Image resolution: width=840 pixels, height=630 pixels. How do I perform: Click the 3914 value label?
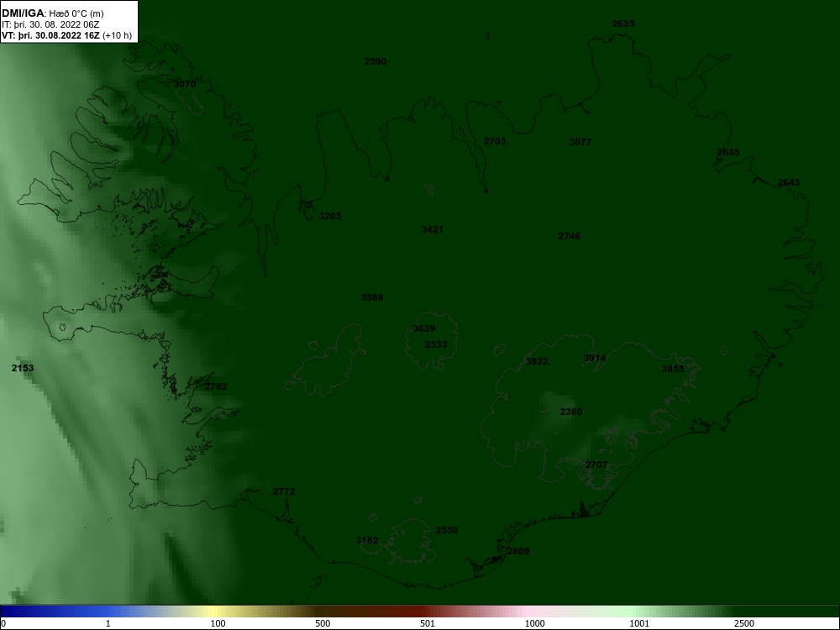[x=595, y=359]
